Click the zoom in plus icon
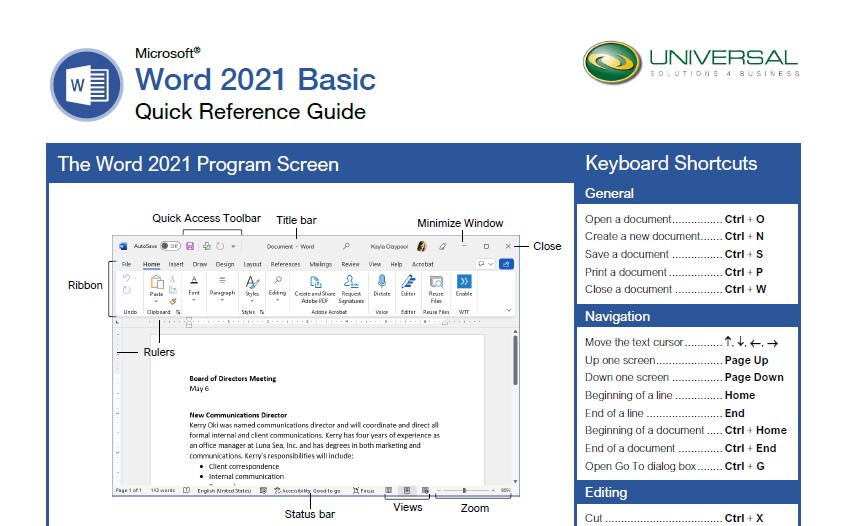Screen dimensions: 847x526 click(493, 490)
